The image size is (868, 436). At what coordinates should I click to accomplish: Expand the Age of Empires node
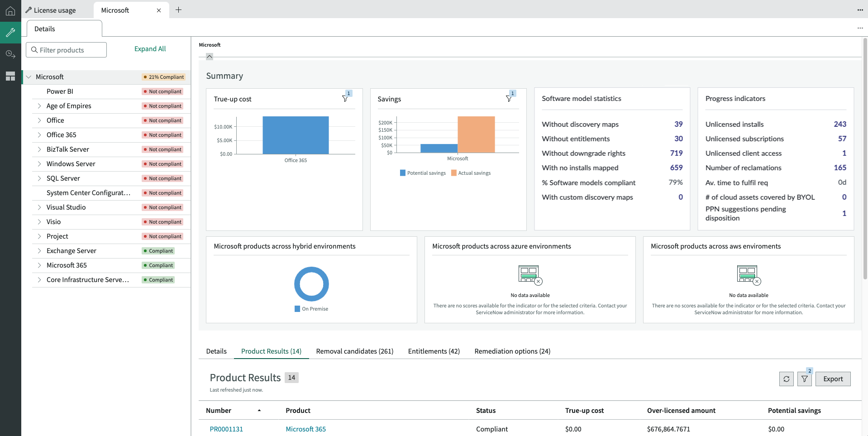pyautogui.click(x=39, y=106)
